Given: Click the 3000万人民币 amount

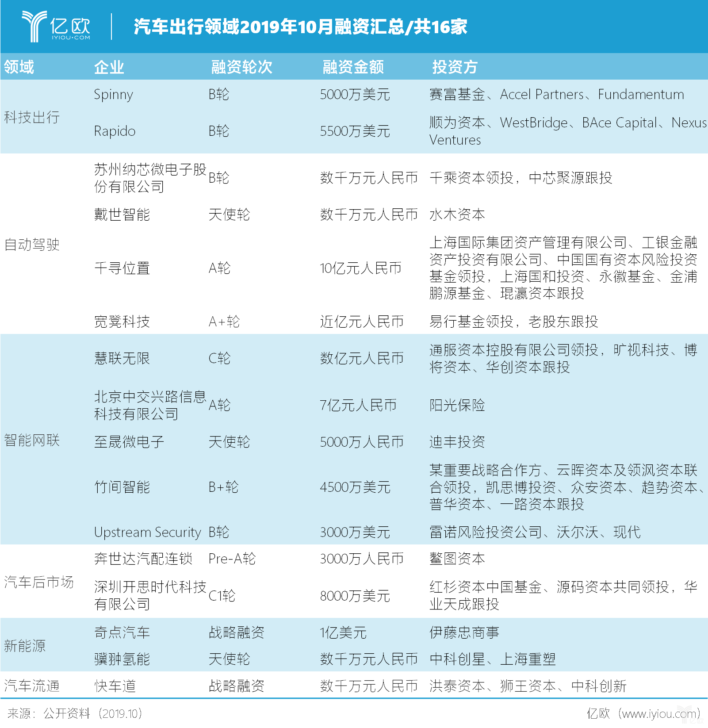Looking at the screenshot, I should click(x=362, y=559).
